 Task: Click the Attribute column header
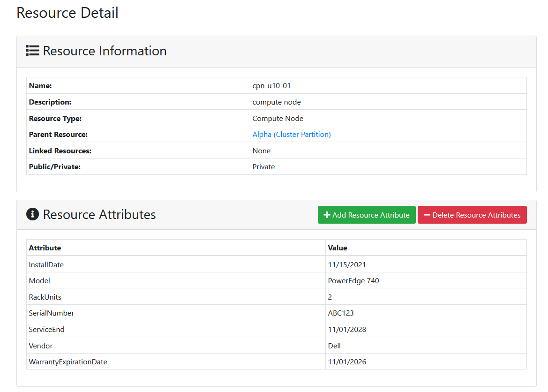tap(45, 248)
